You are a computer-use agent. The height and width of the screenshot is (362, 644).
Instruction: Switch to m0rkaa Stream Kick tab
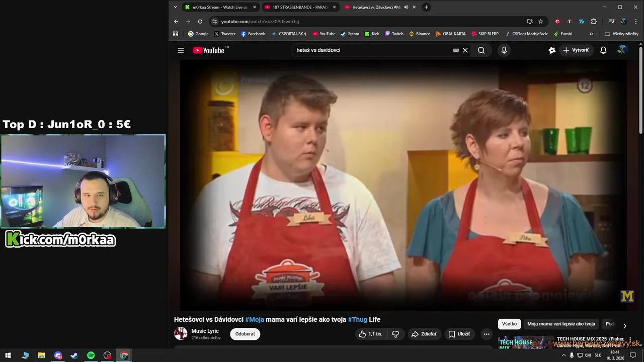(220, 7)
